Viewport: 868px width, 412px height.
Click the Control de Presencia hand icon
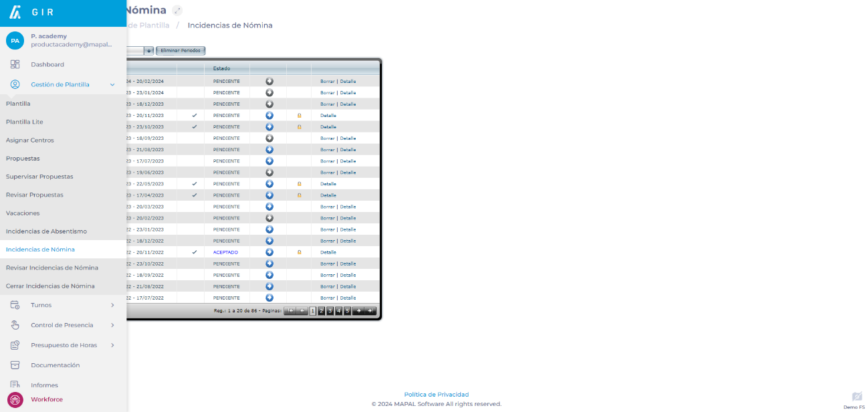tap(15, 325)
